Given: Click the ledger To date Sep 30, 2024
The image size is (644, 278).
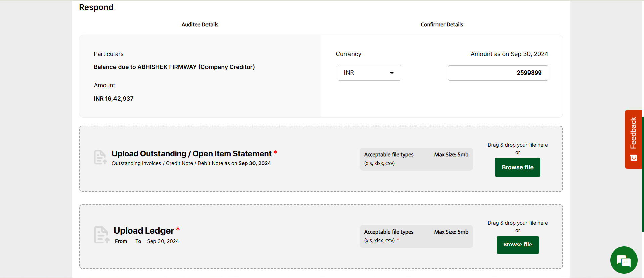Looking at the screenshot, I should coord(163,241).
